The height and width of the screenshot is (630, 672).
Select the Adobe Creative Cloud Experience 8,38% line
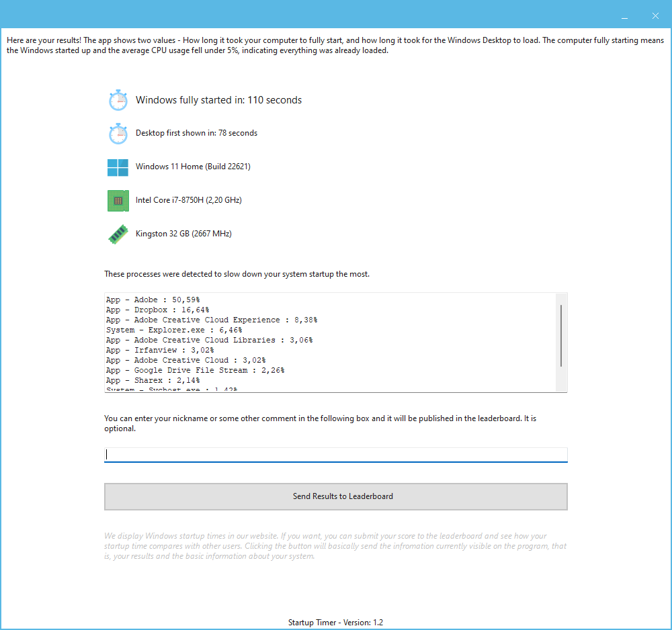(x=212, y=320)
